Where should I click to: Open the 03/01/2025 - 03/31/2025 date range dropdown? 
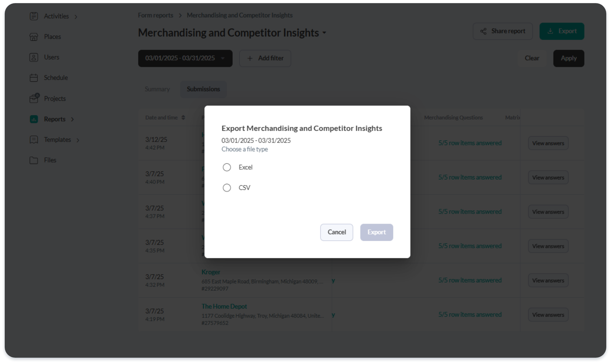(185, 58)
